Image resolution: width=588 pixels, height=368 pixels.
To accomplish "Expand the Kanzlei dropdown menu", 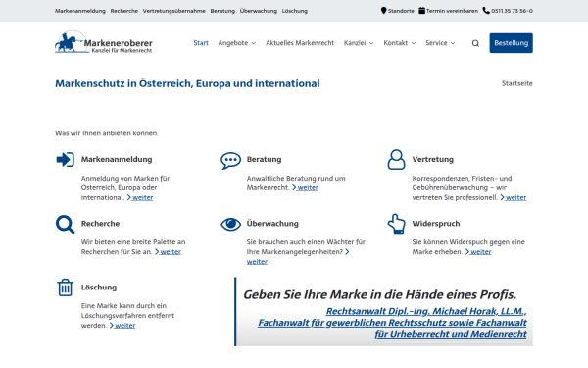I will tap(359, 43).
